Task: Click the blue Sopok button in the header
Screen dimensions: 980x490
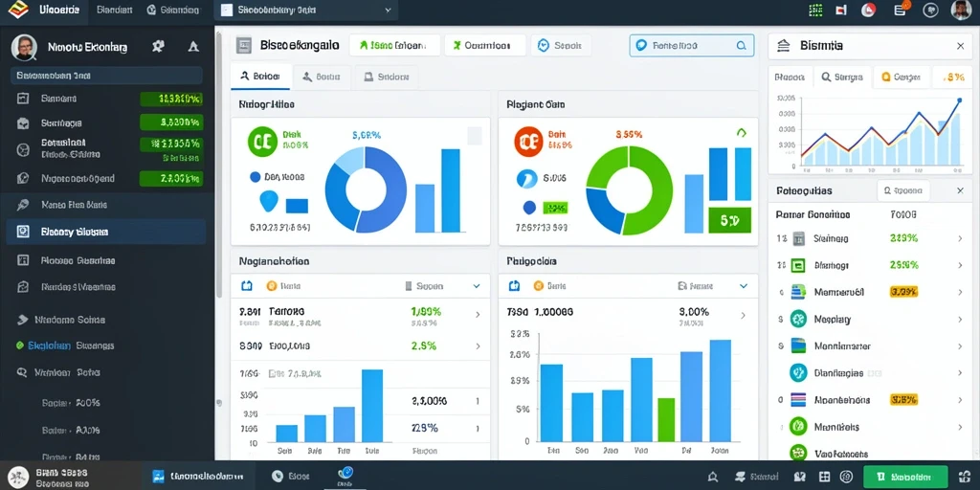Action: click(x=561, y=46)
